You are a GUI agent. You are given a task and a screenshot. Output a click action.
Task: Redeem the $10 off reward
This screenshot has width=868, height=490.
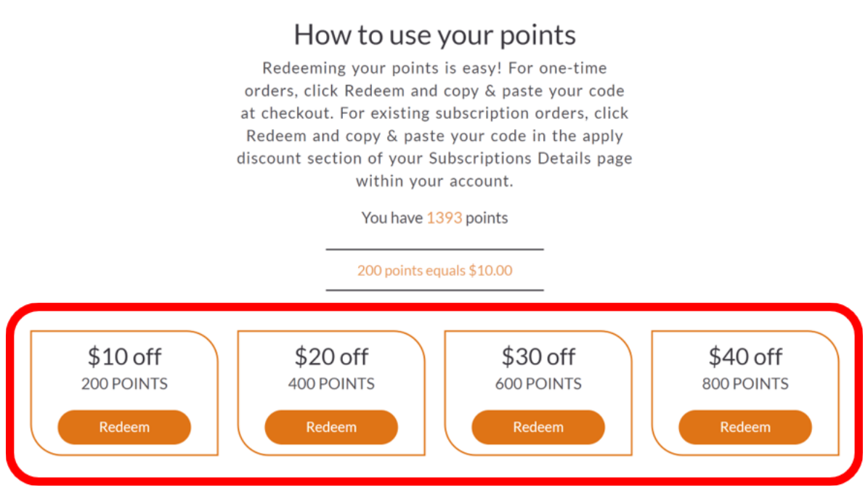pyautogui.click(x=124, y=427)
